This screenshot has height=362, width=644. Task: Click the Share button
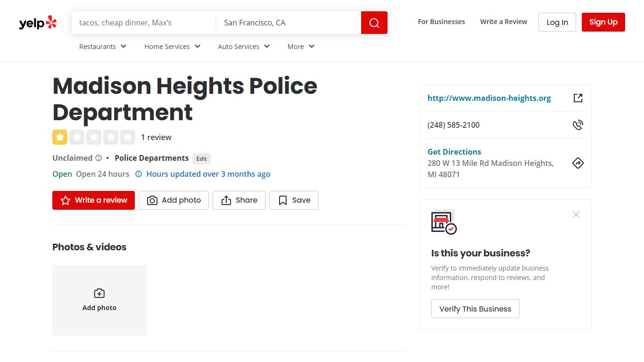239,200
